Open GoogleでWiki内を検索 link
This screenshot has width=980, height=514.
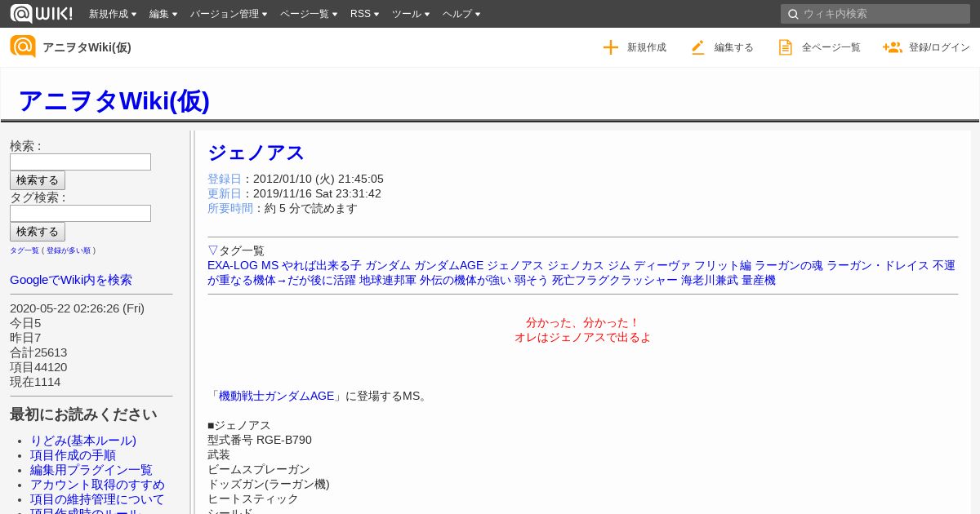71,280
